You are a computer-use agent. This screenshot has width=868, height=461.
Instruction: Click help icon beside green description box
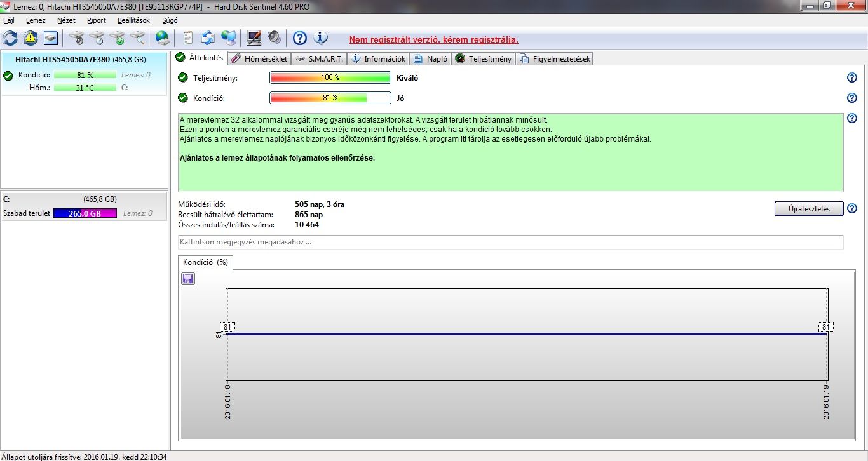tap(852, 118)
